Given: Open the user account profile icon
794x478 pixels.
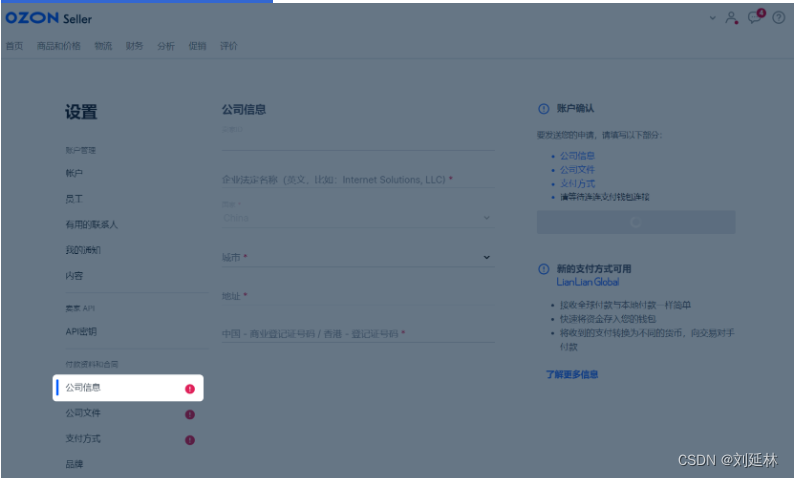Looking at the screenshot, I should tap(731, 18).
